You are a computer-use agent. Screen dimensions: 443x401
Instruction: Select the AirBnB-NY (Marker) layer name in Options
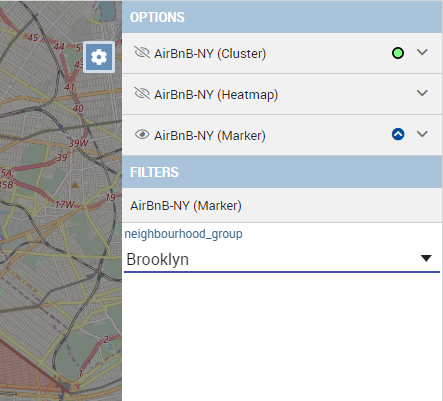coord(210,136)
